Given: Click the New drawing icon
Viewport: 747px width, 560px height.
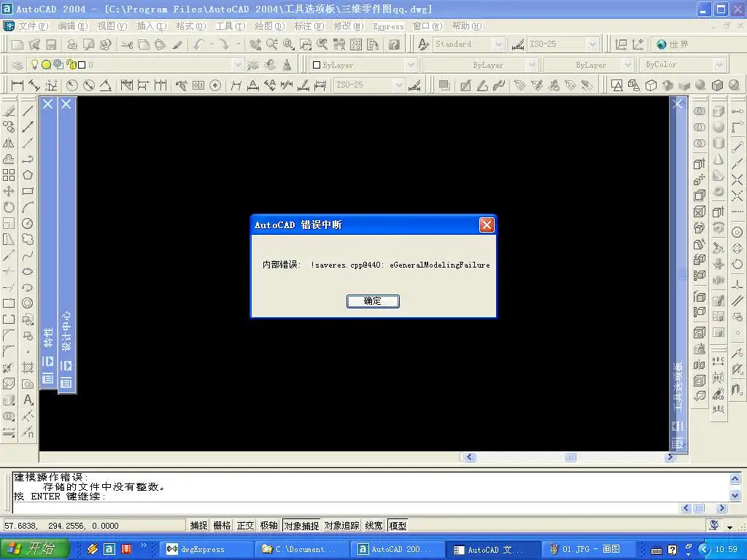Looking at the screenshot, I should point(18,44).
